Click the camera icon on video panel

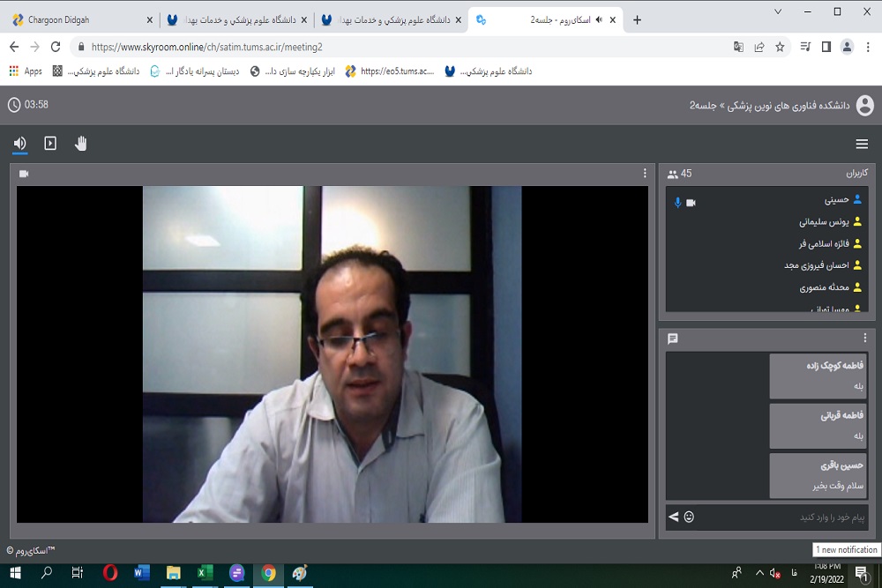click(24, 174)
